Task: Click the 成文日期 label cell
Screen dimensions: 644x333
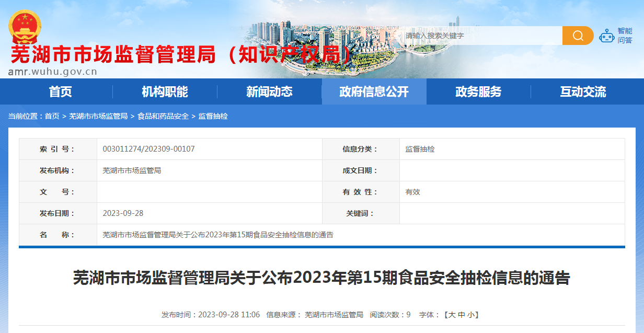Action: pyautogui.click(x=361, y=170)
